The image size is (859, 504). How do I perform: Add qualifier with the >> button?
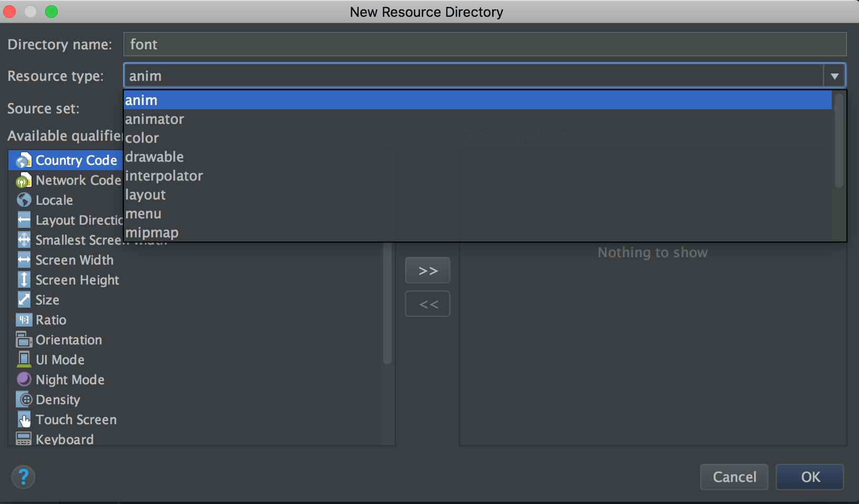click(x=427, y=271)
